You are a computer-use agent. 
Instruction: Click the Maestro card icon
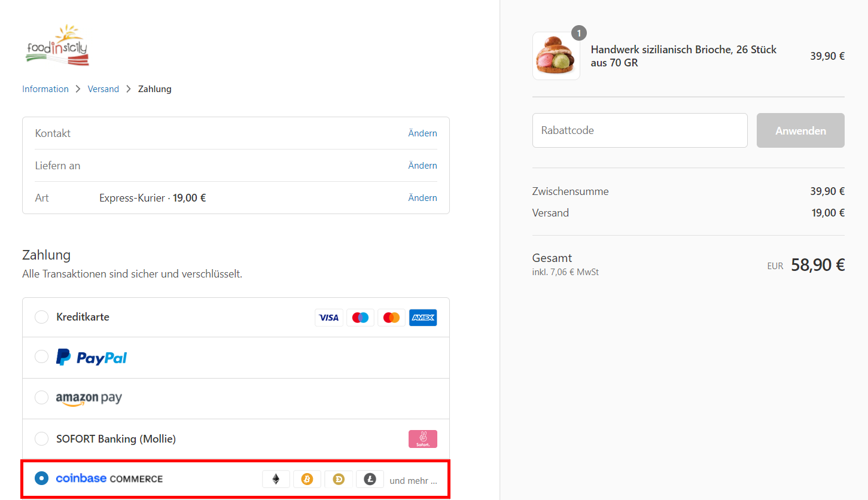point(360,318)
